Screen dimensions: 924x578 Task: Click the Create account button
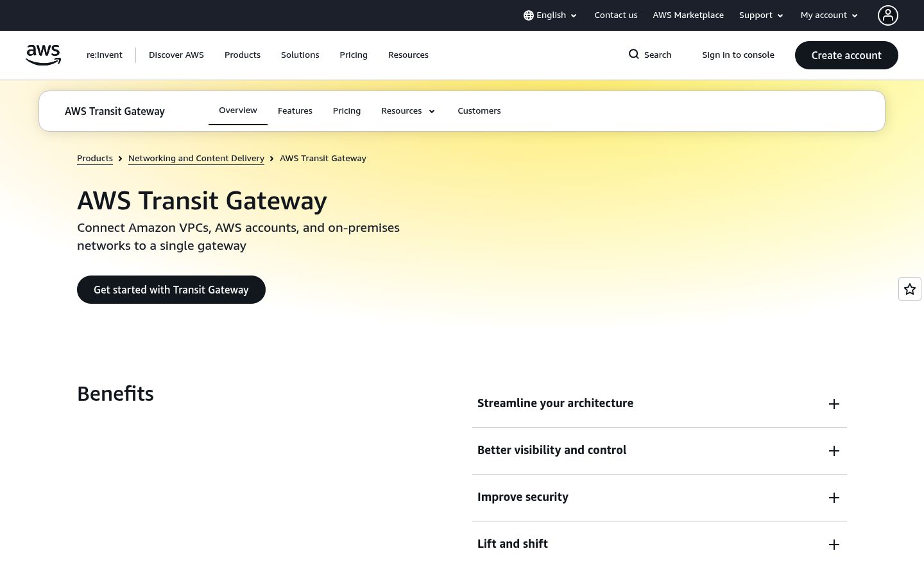pyautogui.click(x=846, y=55)
